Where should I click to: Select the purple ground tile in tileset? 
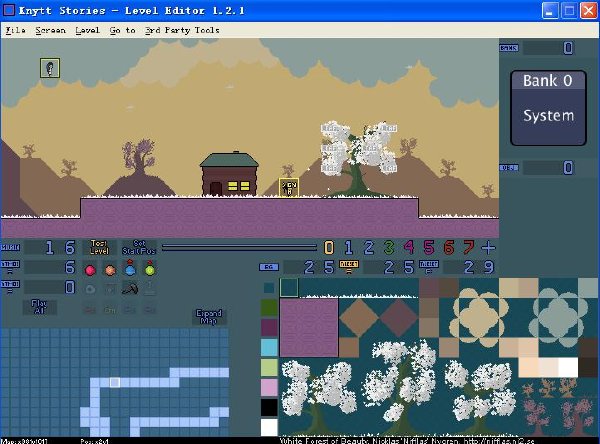[x=309, y=328]
